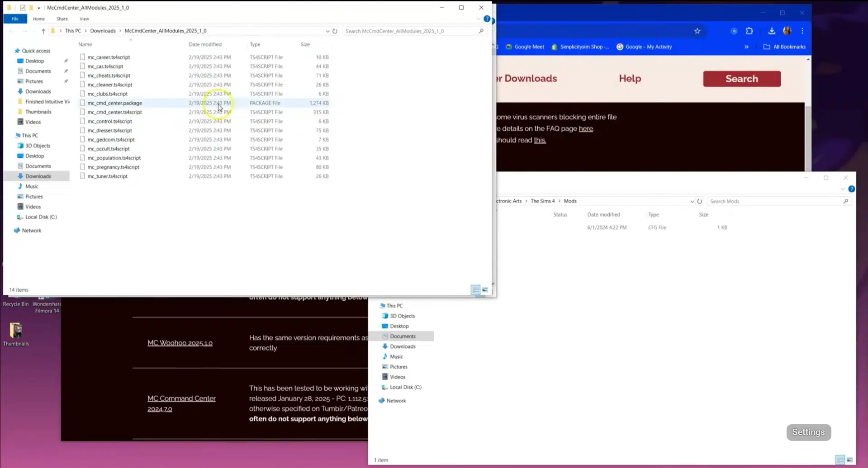Click the Settings overlay button
Viewport: 868px width, 468px height.
[809, 432]
